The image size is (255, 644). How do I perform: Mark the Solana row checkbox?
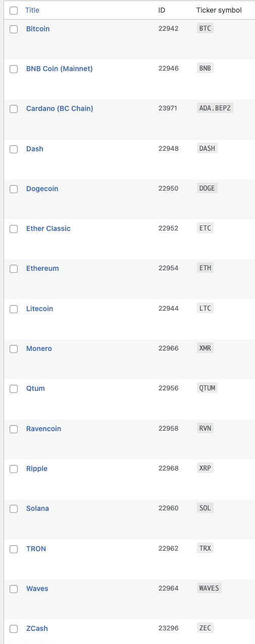[14, 509]
